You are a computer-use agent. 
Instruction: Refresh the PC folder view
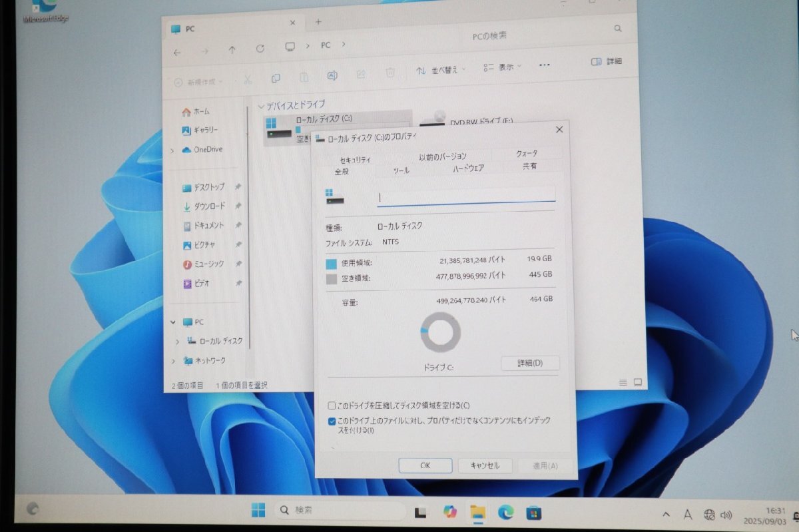pos(260,49)
